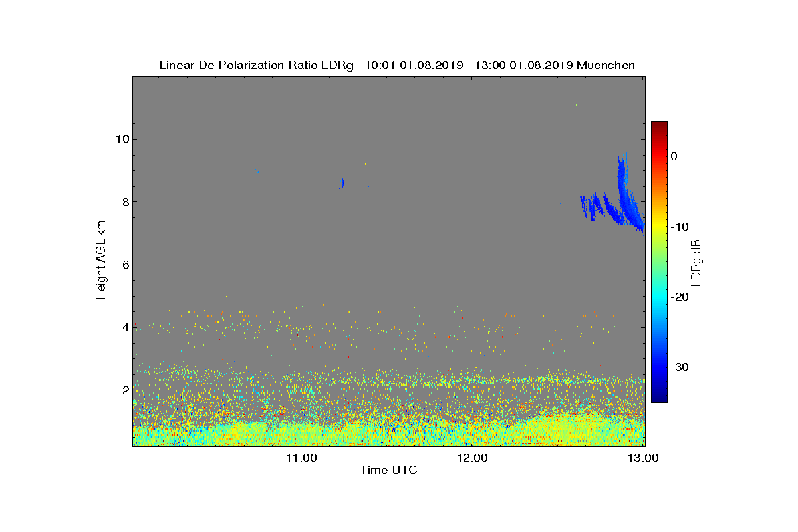This screenshot has width=798, height=532.
Task: Click the '13:00' time tick label
Action: point(644,458)
